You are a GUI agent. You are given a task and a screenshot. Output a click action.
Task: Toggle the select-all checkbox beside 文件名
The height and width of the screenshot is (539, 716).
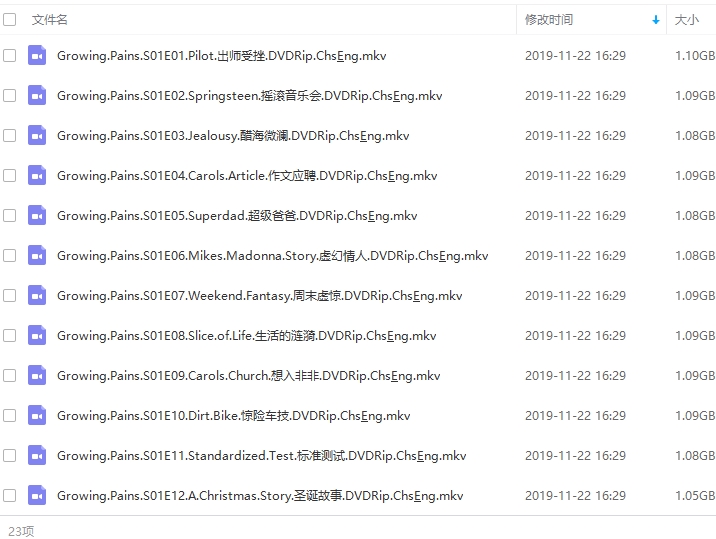point(10,20)
